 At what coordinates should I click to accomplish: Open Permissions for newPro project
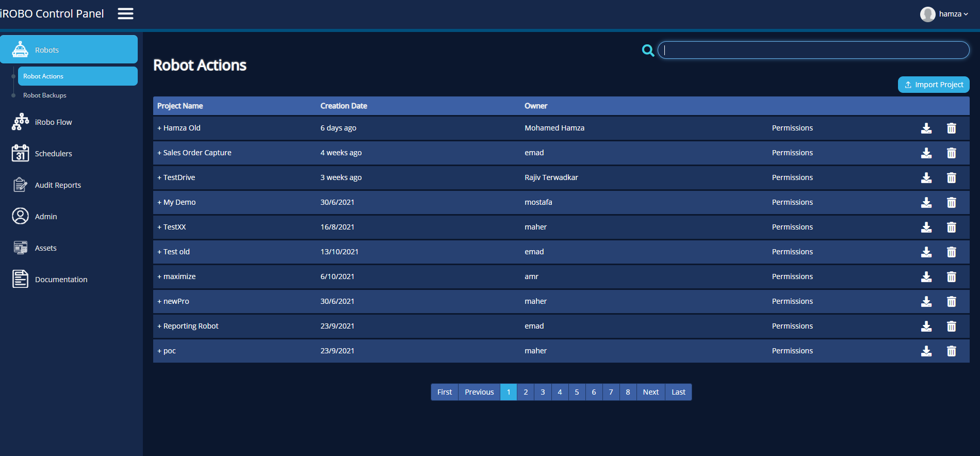[x=792, y=301]
